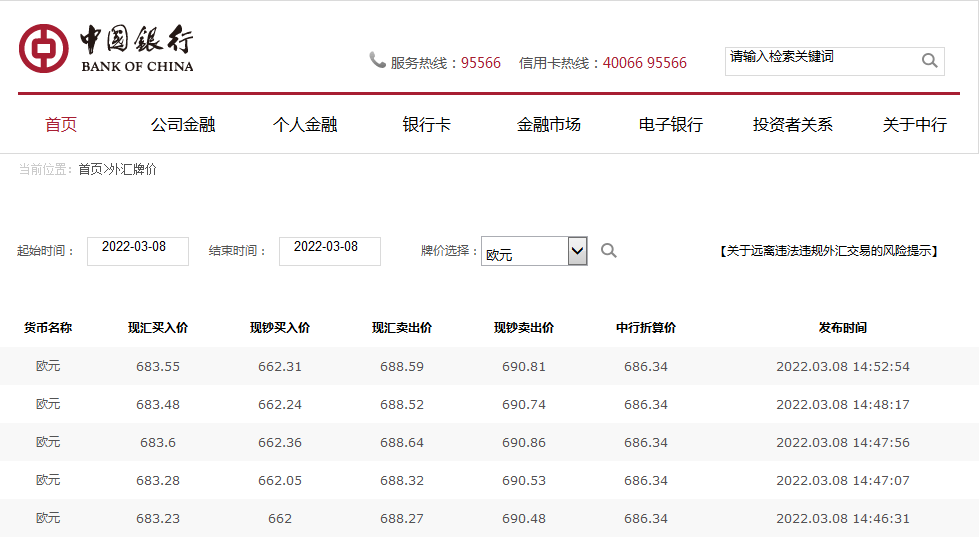The height and width of the screenshot is (538, 980).
Task: Visit the 关于中行 section
Action: point(915,125)
